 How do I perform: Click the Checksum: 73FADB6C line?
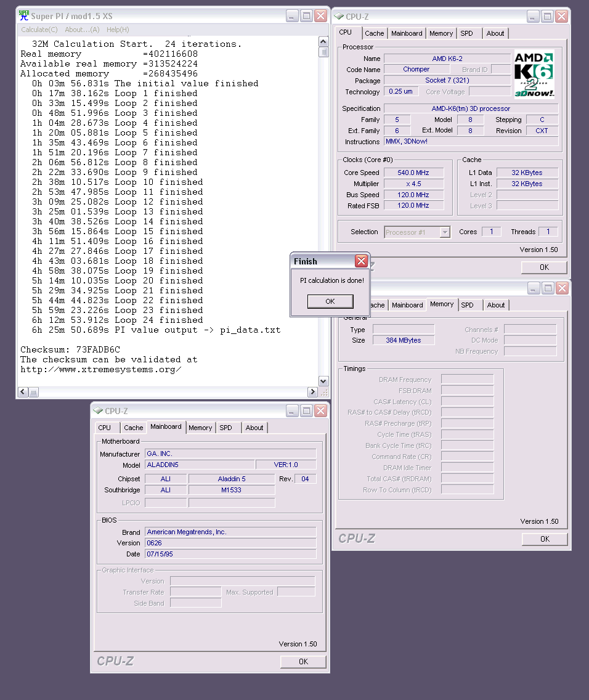click(70, 349)
